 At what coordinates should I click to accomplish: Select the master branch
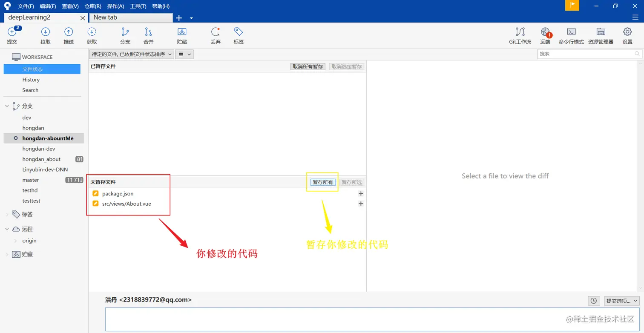click(31, 180)
